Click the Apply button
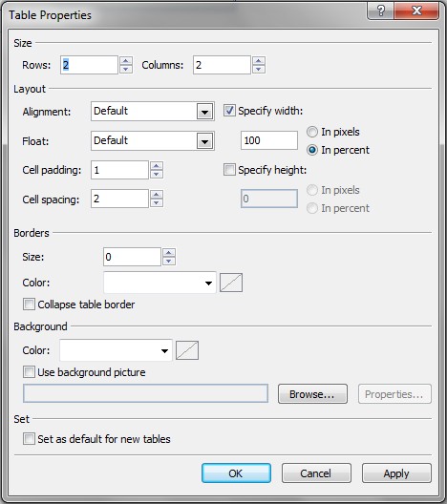Screen dimensions: 447x504 (x=396, y=473)
